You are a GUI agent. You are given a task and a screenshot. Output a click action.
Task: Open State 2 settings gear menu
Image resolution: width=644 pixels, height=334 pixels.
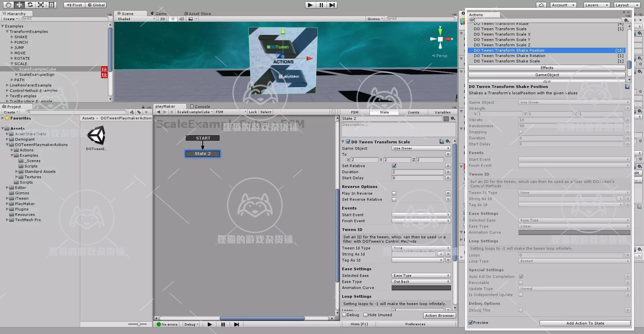(x=453, y=118)
